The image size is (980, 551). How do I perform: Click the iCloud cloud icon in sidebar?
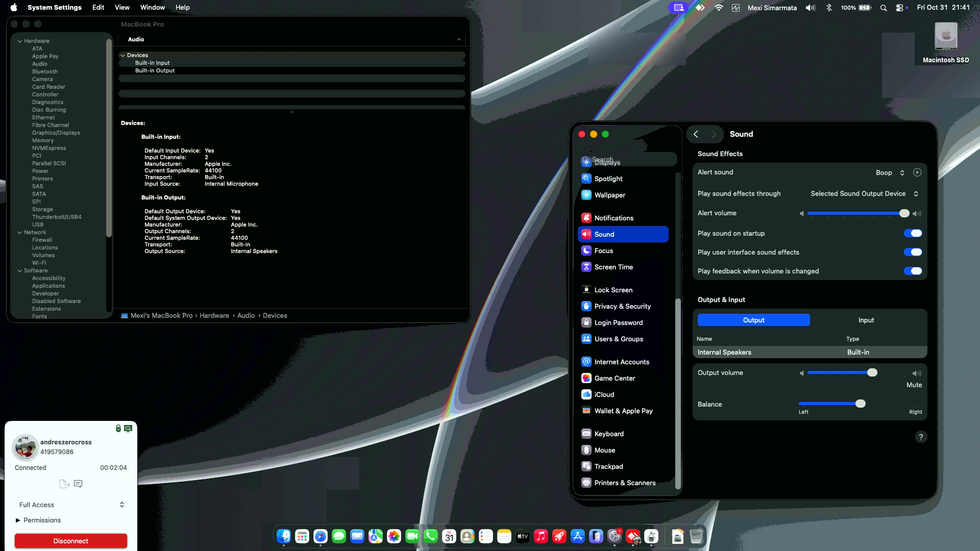586,394
